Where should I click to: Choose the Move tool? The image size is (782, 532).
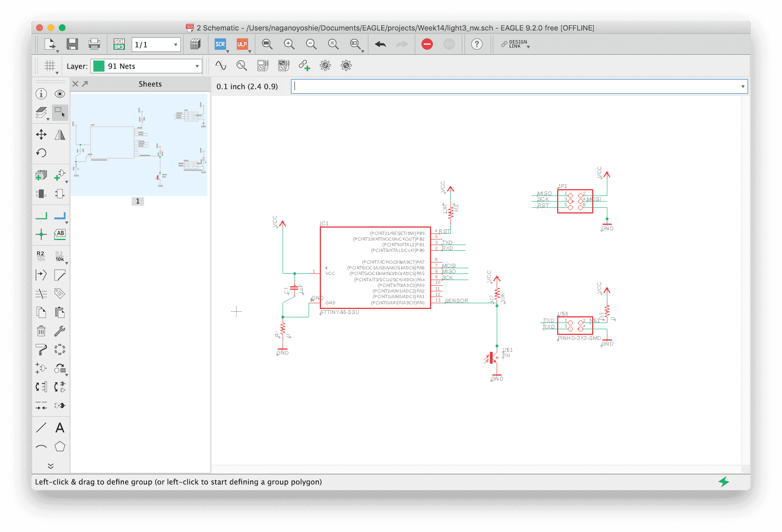[x=41, y=134]
